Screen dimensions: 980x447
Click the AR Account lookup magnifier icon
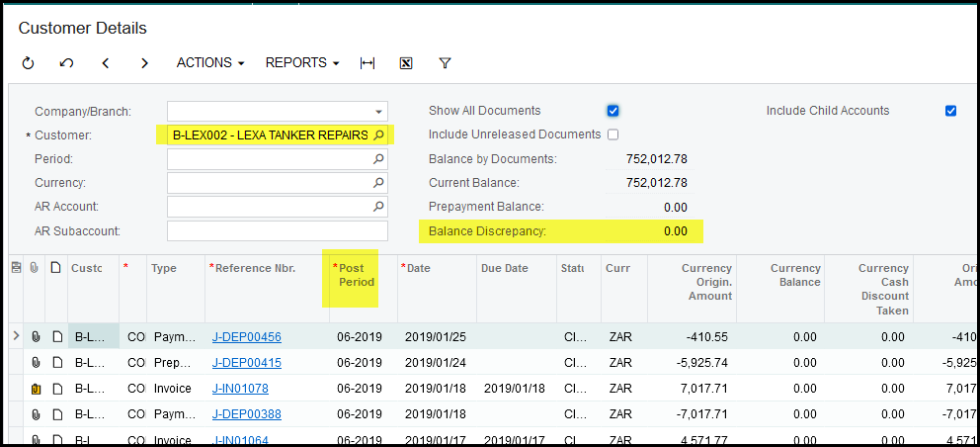377,207
